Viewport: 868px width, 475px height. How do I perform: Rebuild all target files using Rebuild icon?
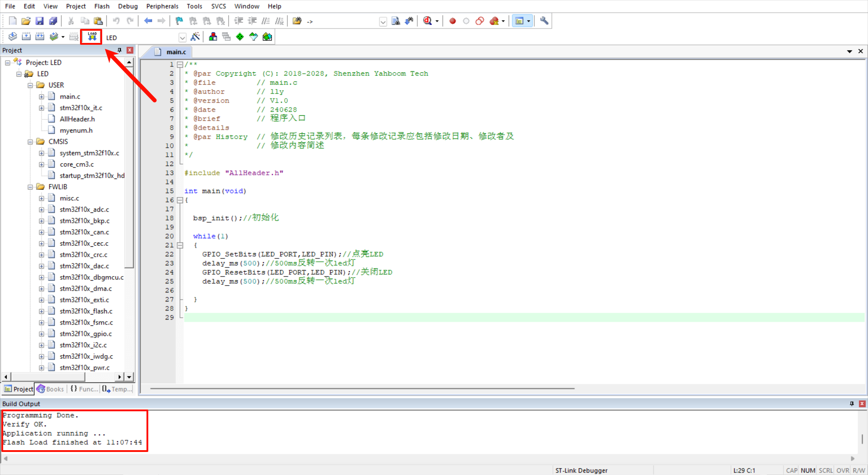pos(40,37)
